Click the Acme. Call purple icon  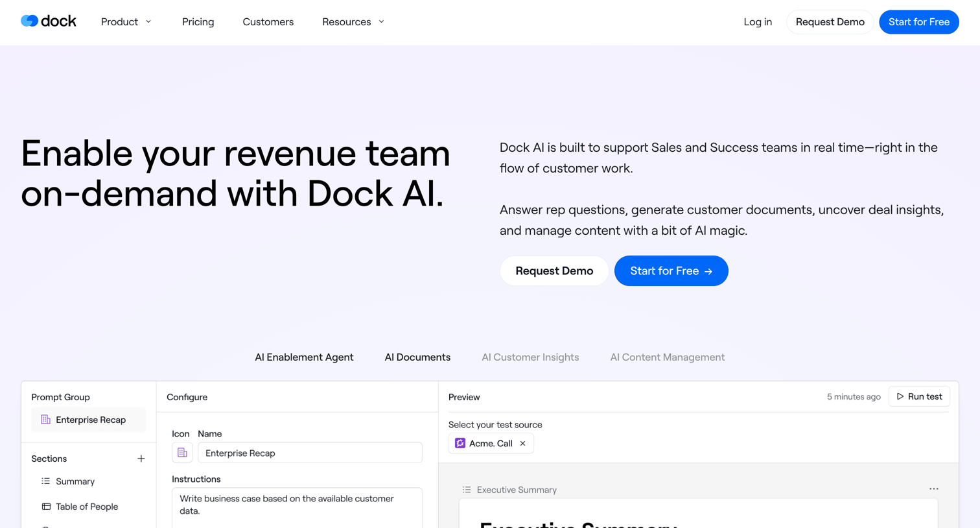pyautogui.click(x=460, y=444)
